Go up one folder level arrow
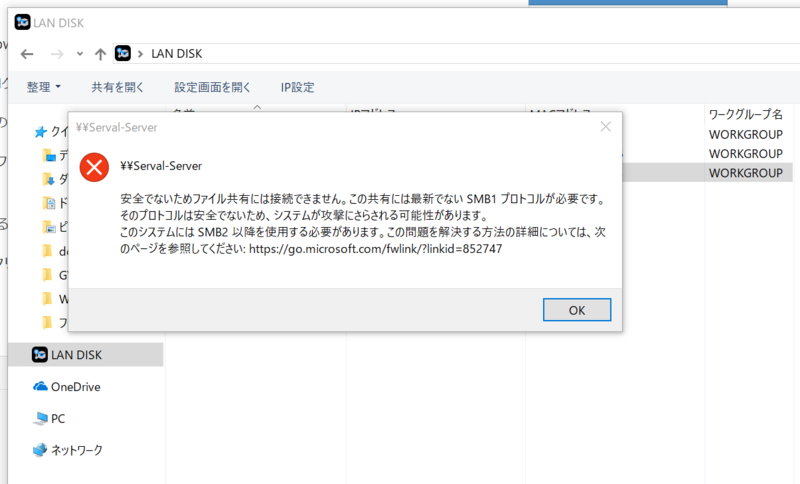 coord(101,54)
